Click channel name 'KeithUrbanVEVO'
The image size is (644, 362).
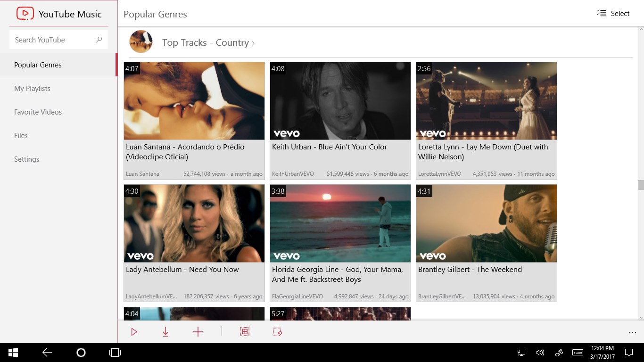click(293, 174)
